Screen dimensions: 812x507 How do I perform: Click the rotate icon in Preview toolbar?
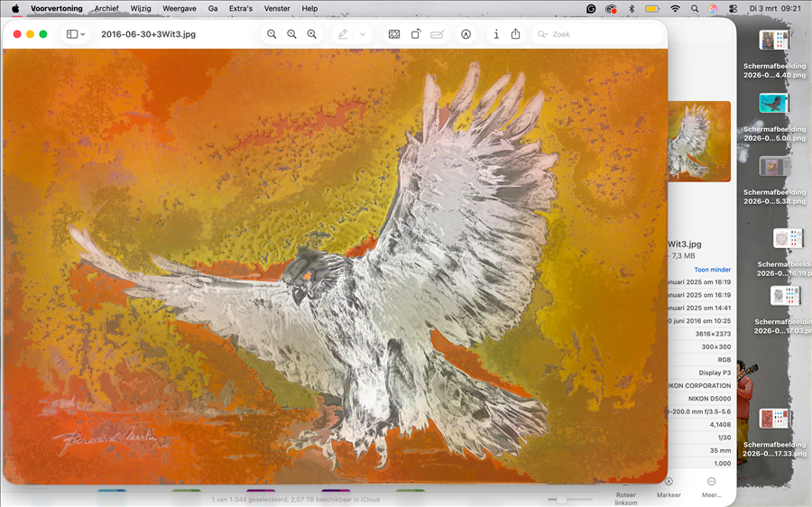tap(416, 34)
